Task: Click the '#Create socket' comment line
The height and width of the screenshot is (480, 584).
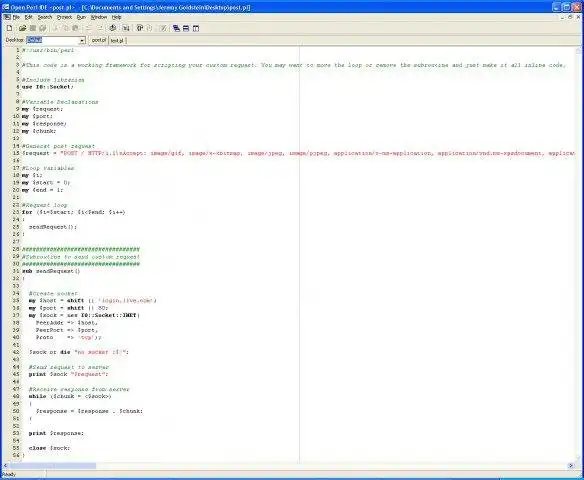Action: tap(53, 293)
